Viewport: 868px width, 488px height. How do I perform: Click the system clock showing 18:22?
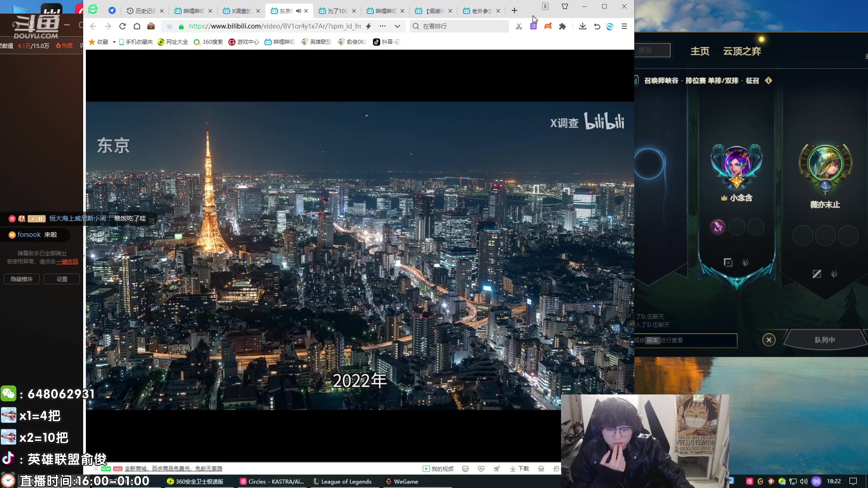834,481
